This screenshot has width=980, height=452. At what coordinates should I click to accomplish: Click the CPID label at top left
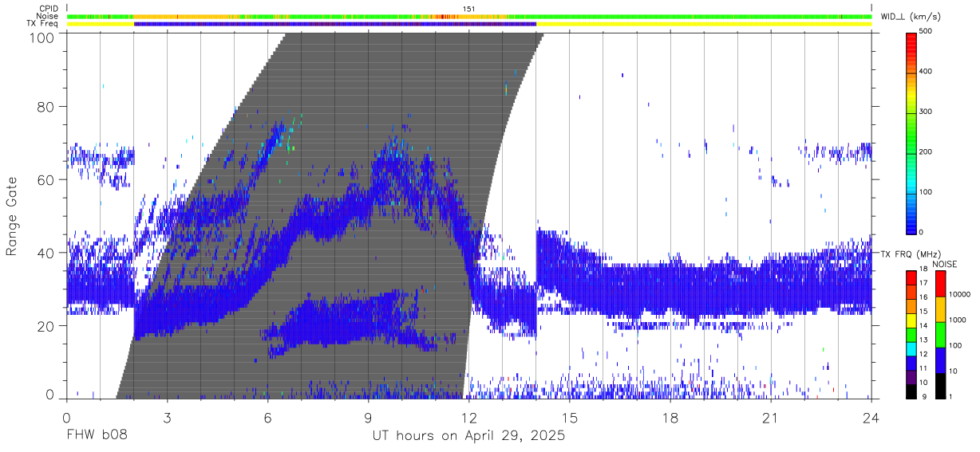[49, 9]
